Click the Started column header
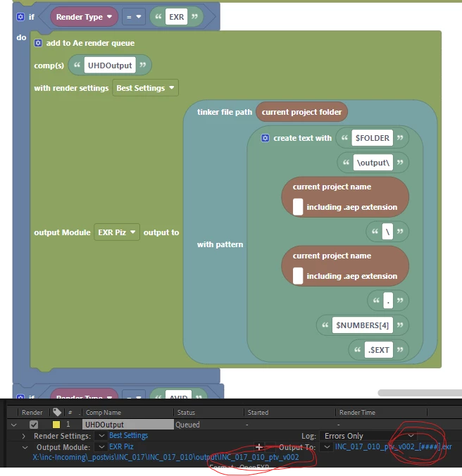The height and width of the screenshot is (476, 462). [x=258, y=412]
